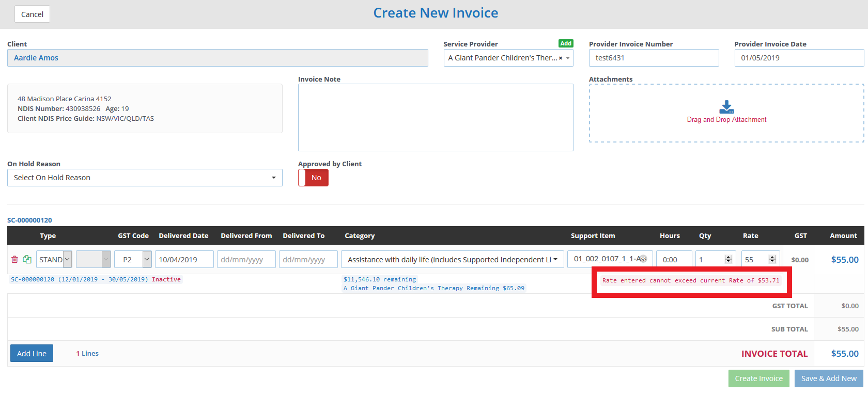Open the disabled gray dropdown beside Type
Image resolution: width=868 pixels, height=395 pixels.
pos(94,259)
